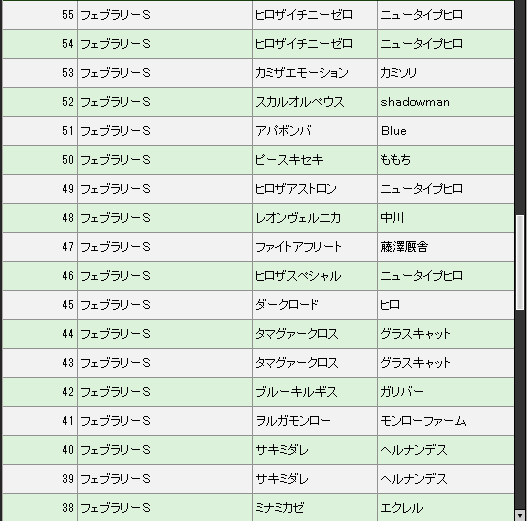Select horse ヒロザアストロン in row 49
This screenshot has height=521, width=527.
[x=295, y=189]
